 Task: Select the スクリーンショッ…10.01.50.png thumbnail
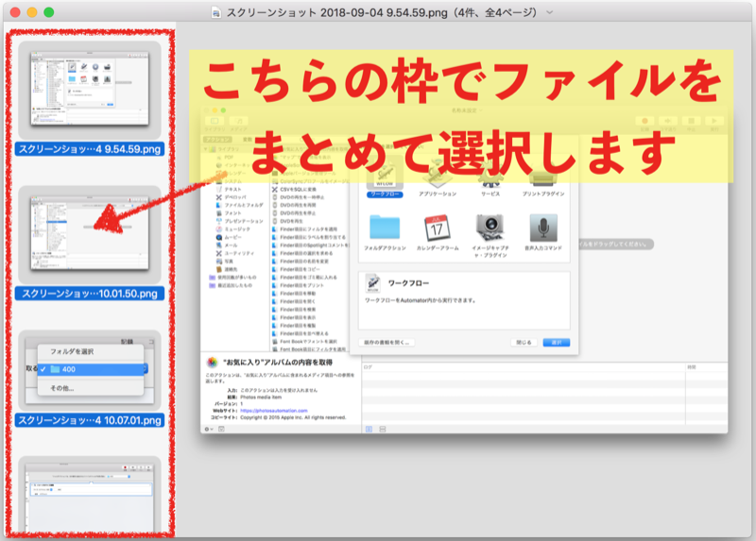coord(90,235)
